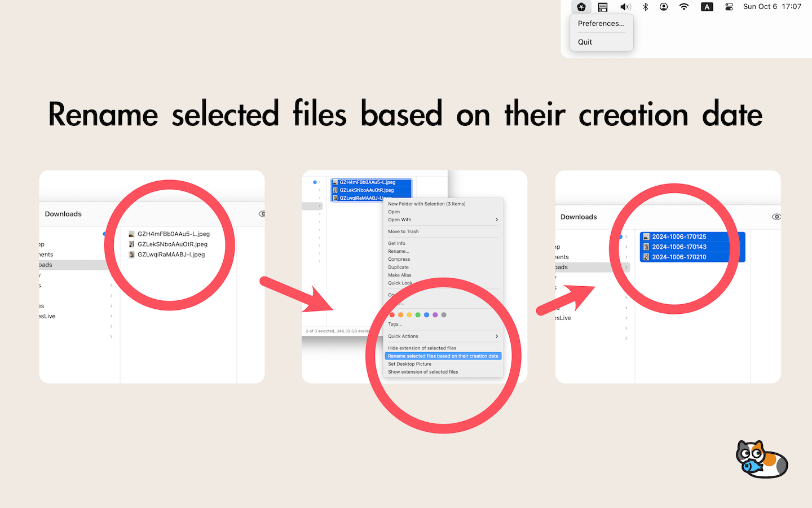Screen dimensions: 812x508
Task: Toggle the eye icon beside GZH4mFBb0AAu5-L.jpeg list
Action: click(262, 214)
